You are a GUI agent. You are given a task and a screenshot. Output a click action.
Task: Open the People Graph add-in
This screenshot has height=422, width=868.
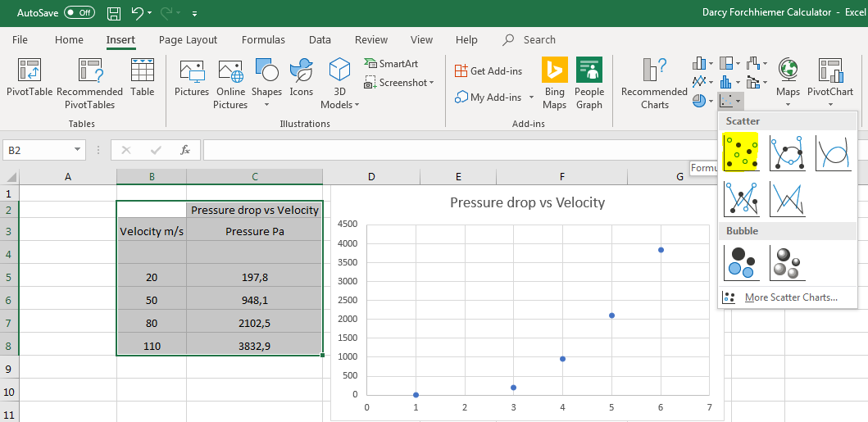point(589,83)
